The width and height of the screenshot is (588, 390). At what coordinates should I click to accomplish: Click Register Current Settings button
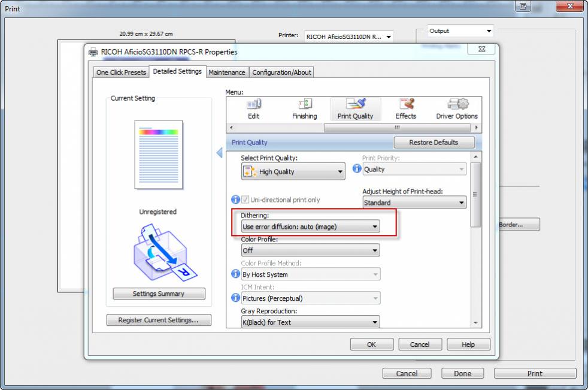coord(159,320)
